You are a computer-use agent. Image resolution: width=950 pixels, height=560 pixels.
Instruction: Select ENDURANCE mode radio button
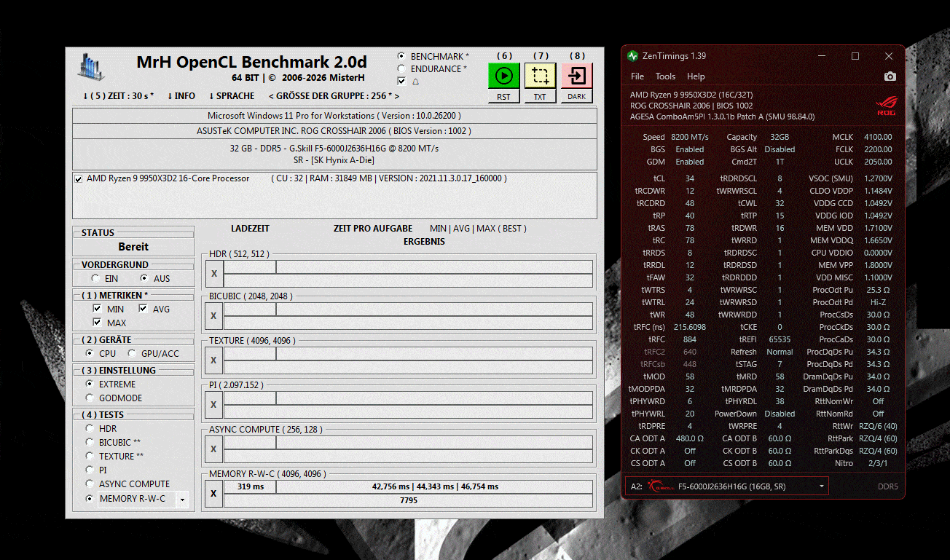[401, 68]
